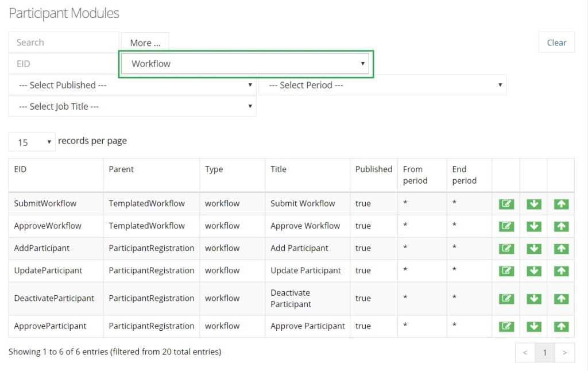Screen dimensions: 588x371
Task: Focus the EID filter field
Action: [x=64, y=64]
